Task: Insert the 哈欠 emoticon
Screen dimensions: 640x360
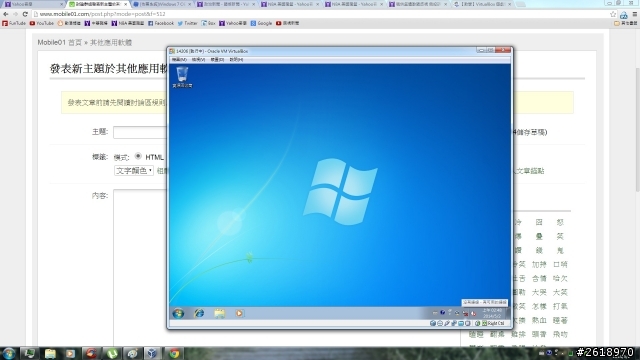Action: (x=560, y=278)
